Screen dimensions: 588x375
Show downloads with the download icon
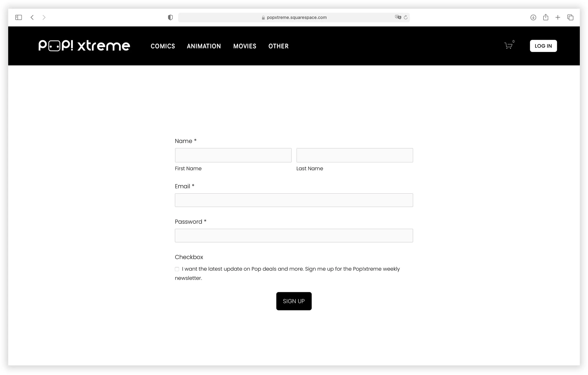[x=533, y=17]
